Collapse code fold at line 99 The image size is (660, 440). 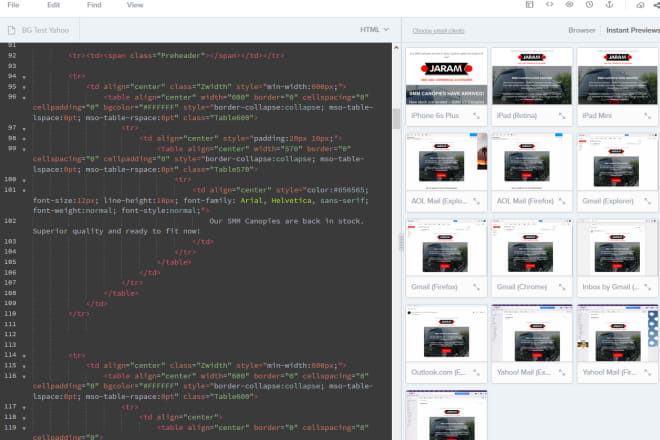[x=24, y=149]
